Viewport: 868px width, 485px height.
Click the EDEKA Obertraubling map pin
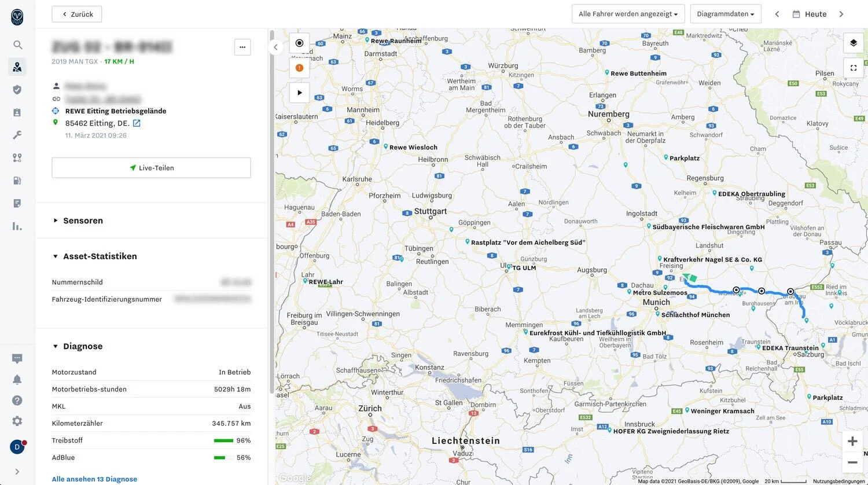[x=715, y=193]
